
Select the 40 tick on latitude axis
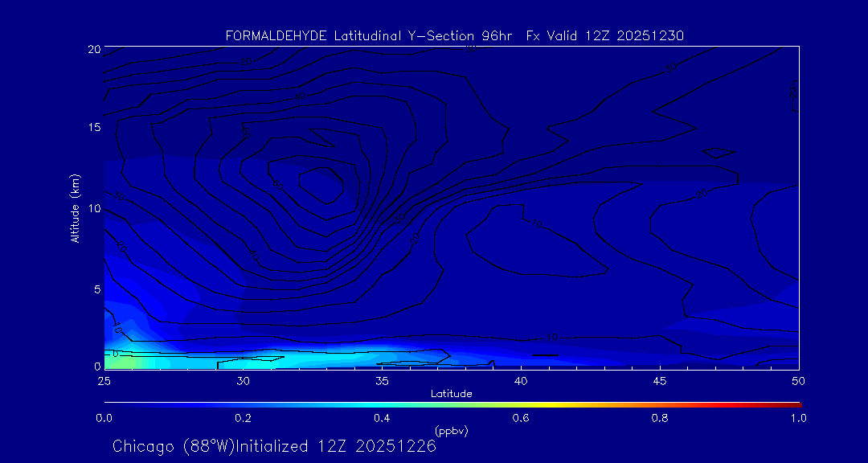[x=521, y=380]
